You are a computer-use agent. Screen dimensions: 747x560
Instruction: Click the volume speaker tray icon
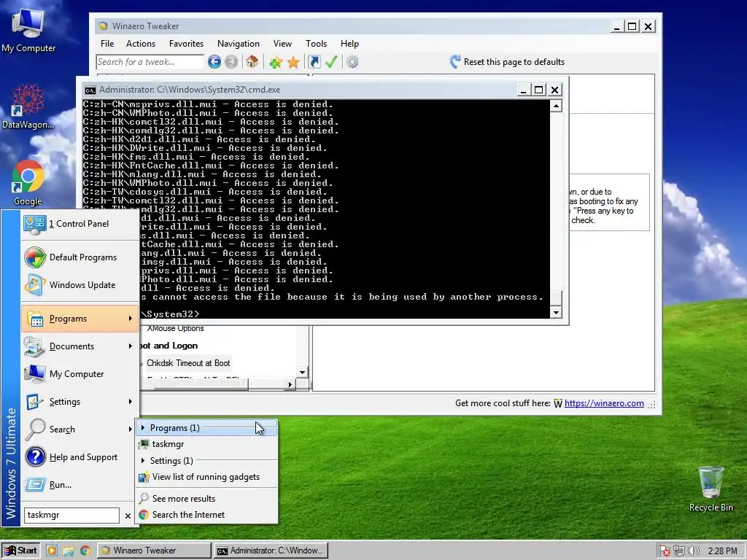click(694, 551)
